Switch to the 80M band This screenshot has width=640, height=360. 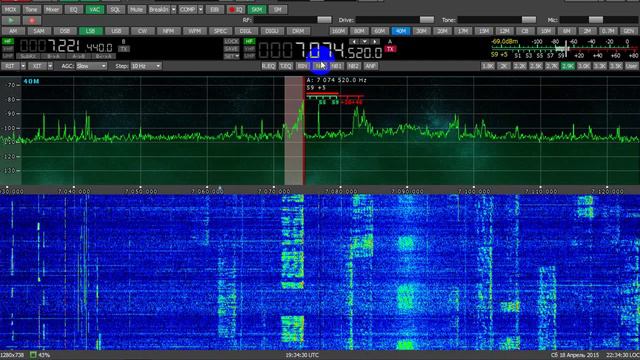pyautogui.click(x=359, y=31)
